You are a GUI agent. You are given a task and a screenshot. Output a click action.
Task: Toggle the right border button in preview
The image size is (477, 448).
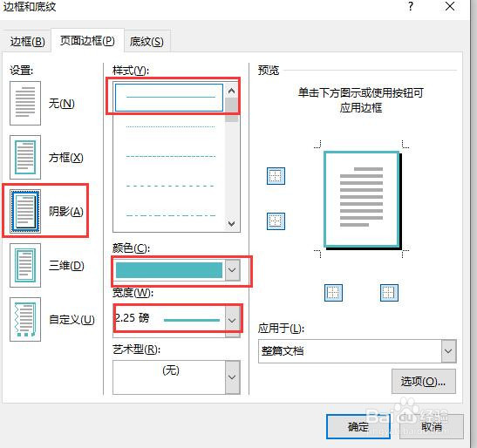coord(389,293)
